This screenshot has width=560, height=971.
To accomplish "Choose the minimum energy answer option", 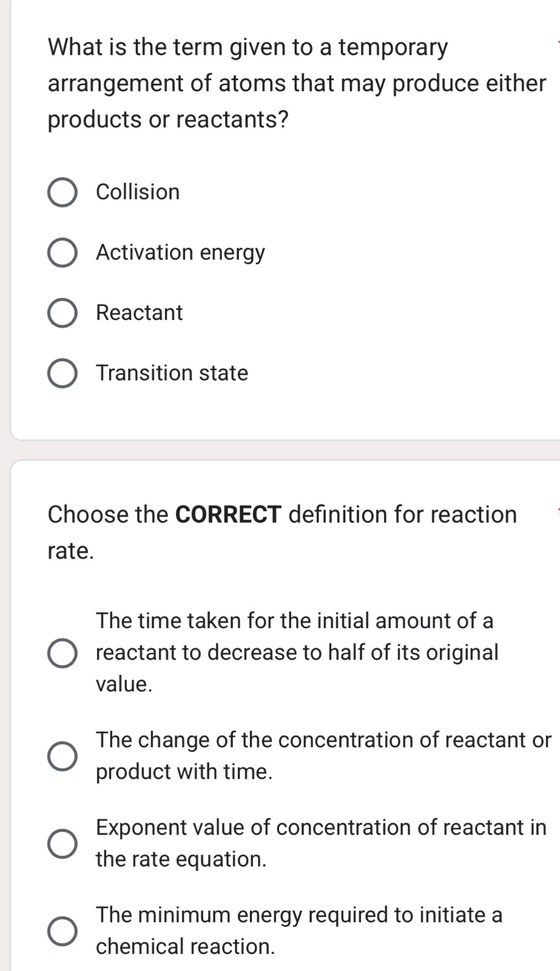I will click(63, 930).
